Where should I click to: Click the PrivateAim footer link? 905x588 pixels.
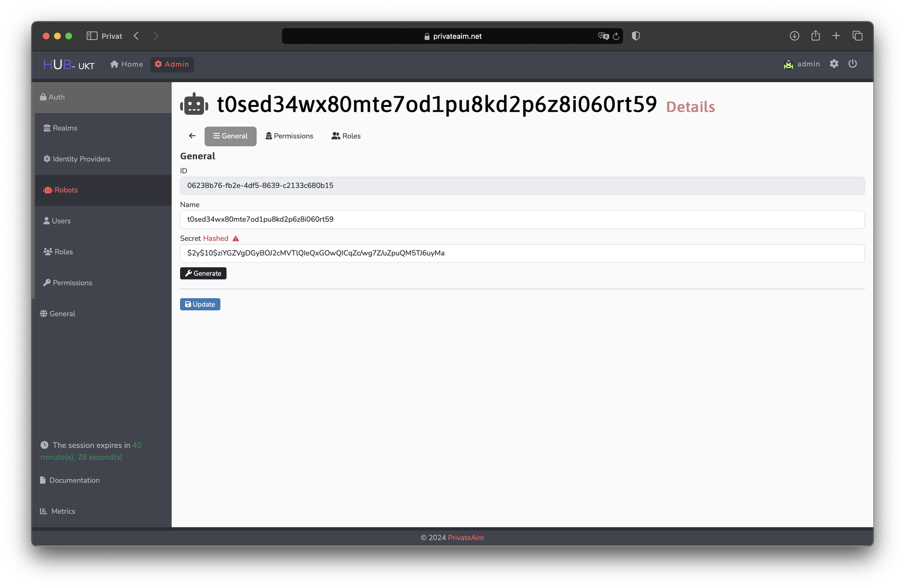465,538
